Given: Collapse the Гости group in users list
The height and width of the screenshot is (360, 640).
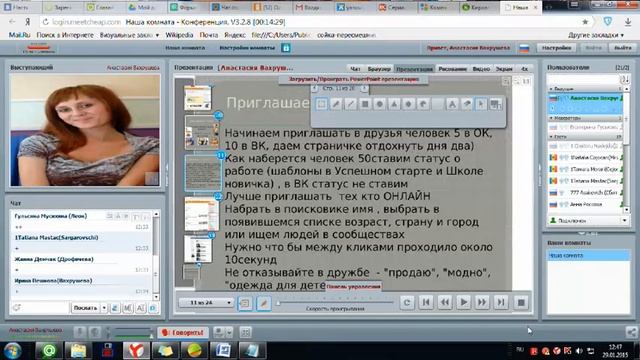Looking at the screenshot, I should 551,136.
